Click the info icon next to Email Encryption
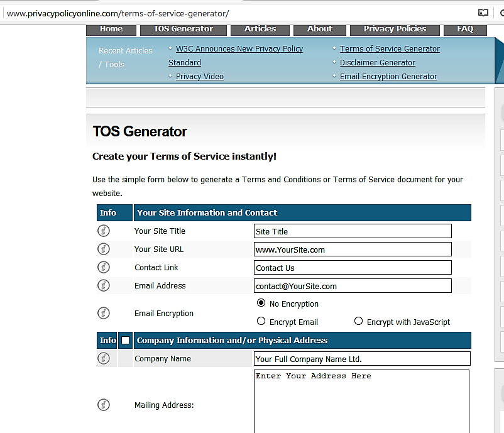 coord(103,312)
